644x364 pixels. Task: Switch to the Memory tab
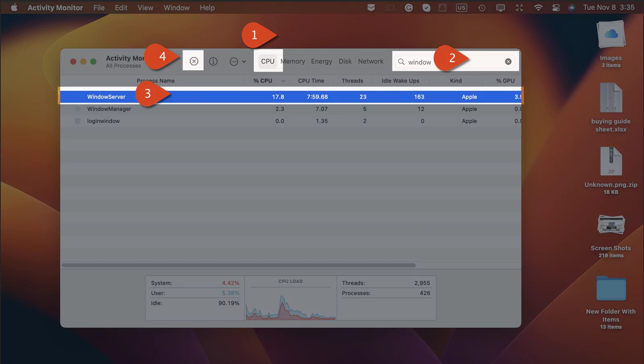[x=293, y=61]
